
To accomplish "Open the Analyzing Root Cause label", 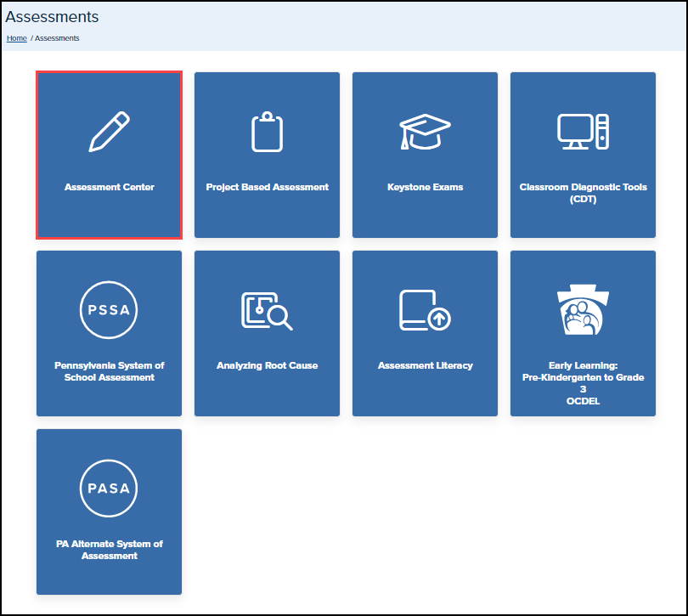I will pos(267,365).
